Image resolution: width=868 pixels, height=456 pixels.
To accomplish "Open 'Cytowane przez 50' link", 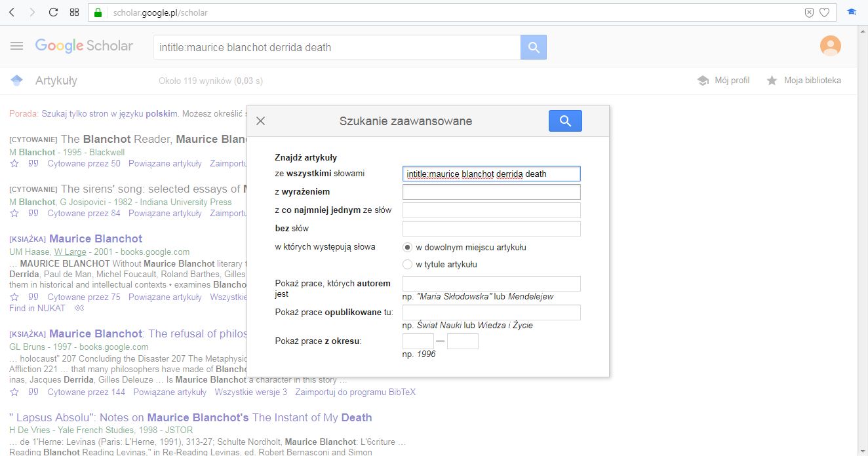I will [84, 163].
